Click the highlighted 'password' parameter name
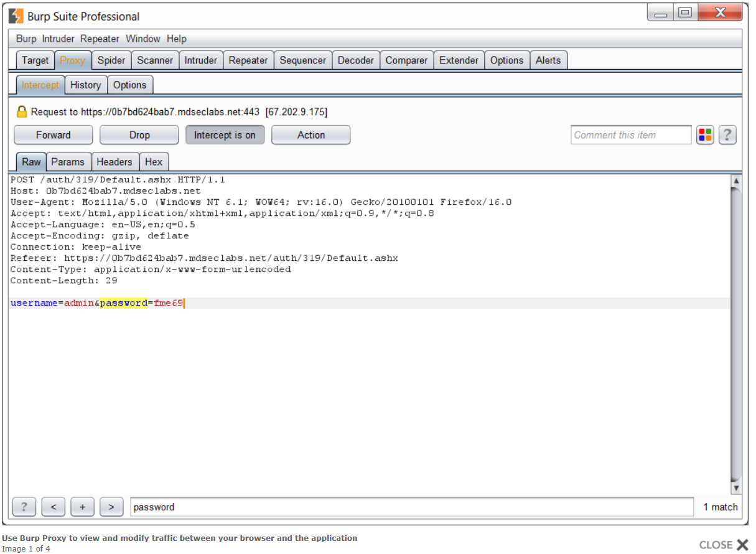The width and height of the screenshot is (756, 554). point(124,303)
